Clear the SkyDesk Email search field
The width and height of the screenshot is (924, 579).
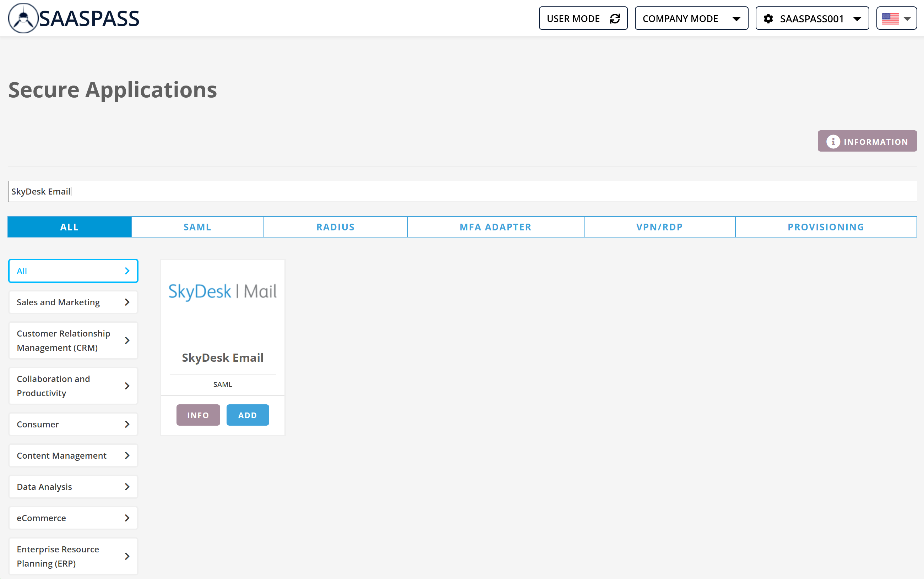[462, 191]
